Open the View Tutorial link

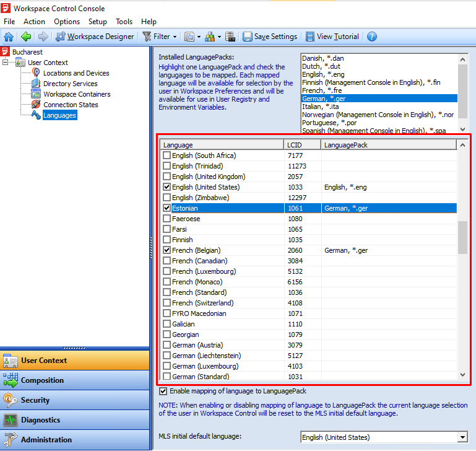click(x=332, y=37)
